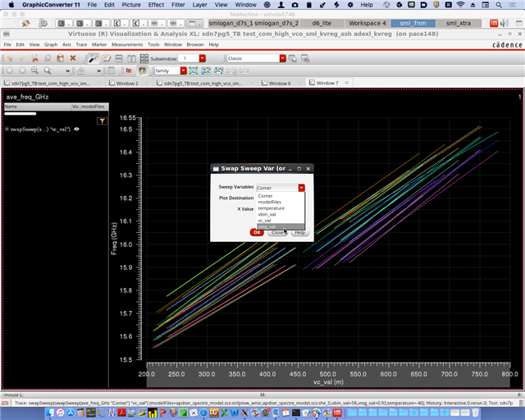This screenshot has width=525, height=420.
Task: Click the paste clipboard toolbar icon
Action: point(60,58)
